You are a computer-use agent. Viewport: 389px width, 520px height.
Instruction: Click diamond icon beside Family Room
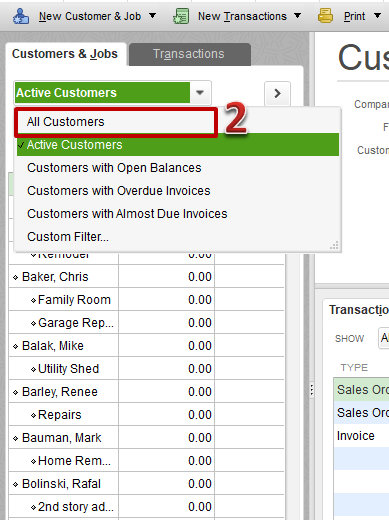(33, 300)
